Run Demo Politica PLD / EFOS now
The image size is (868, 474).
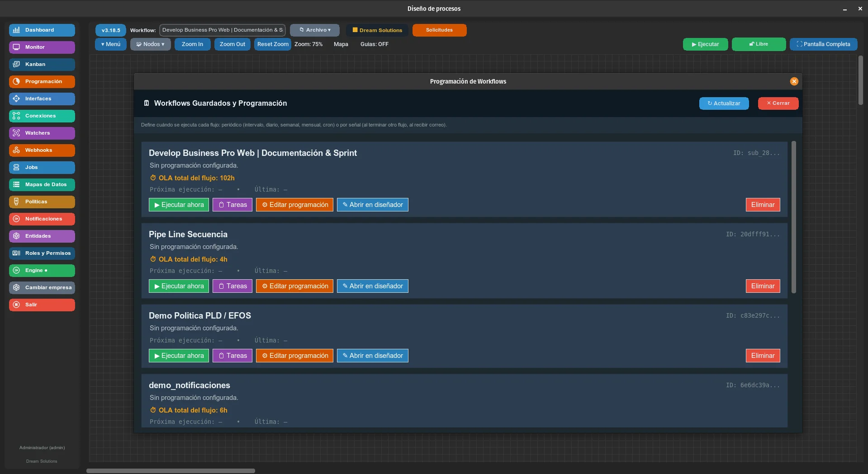pyautogui.click(x=179, y=356)
